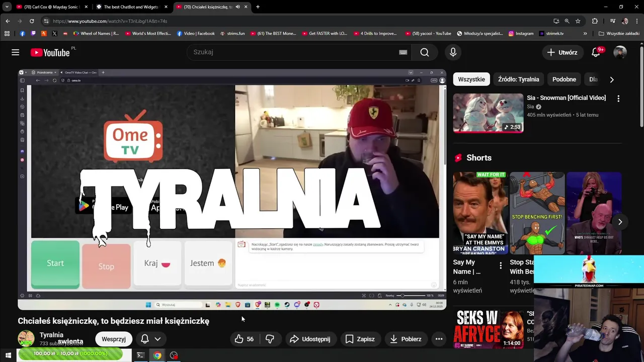Open the apps grid in bookmarks bar

(7, 34)
